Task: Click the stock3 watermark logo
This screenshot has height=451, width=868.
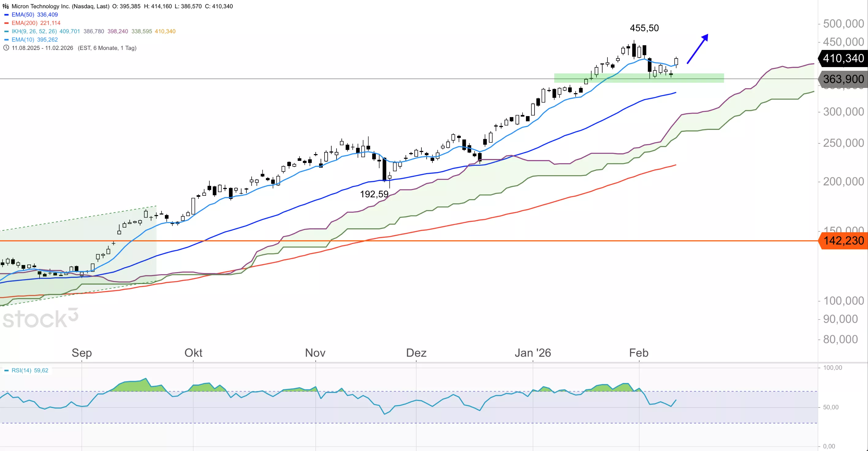Action: (x=40, y=318)
